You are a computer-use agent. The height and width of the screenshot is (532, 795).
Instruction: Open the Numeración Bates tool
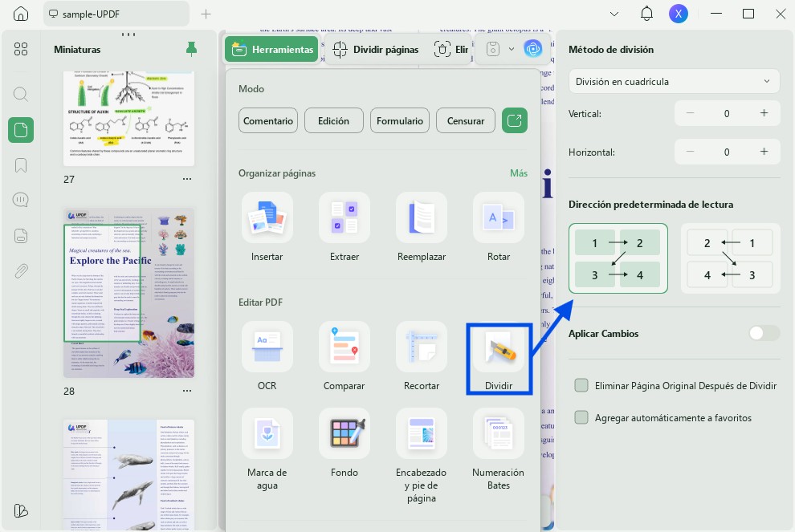pyautogui.click(x=499, y=434)
